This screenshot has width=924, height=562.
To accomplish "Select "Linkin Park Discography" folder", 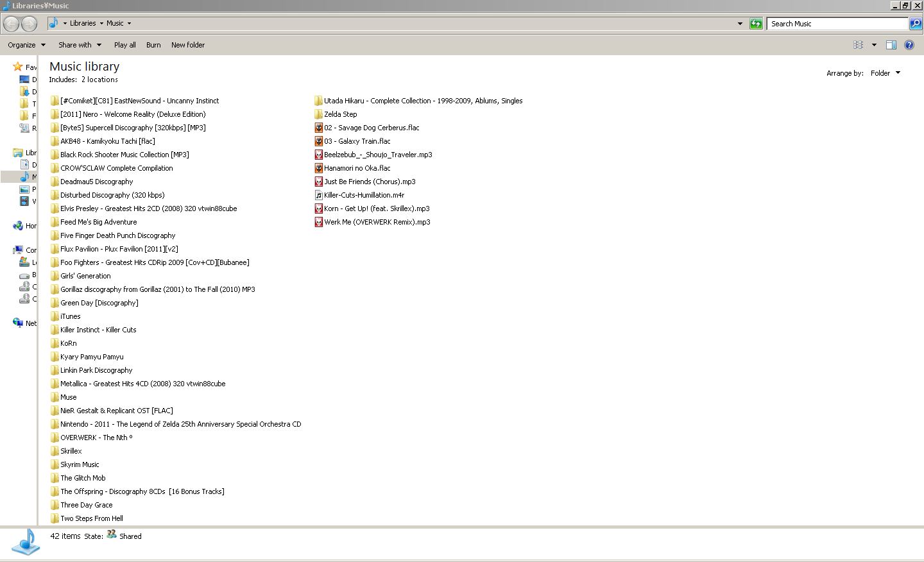I will pos(92,370).
